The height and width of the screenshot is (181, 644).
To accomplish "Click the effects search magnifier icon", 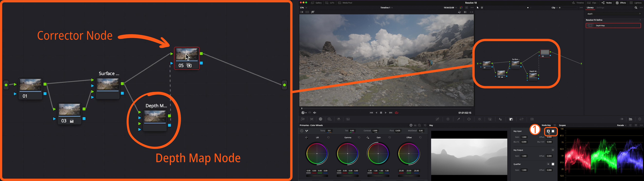I will click(x=636, y=8).
